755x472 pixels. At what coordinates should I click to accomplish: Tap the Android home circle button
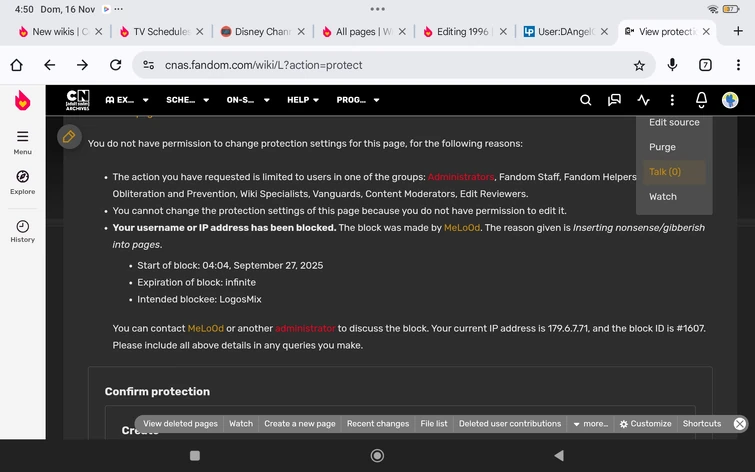378,456
